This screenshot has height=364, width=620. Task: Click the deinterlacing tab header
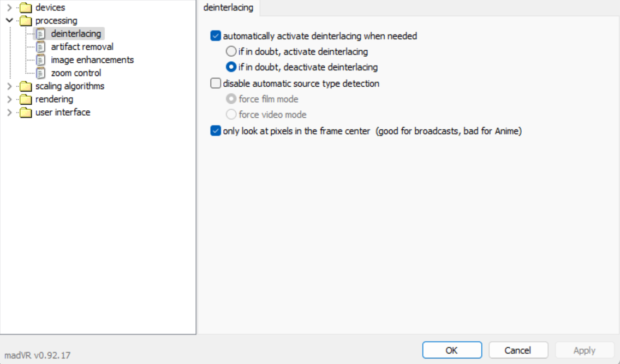228,8
